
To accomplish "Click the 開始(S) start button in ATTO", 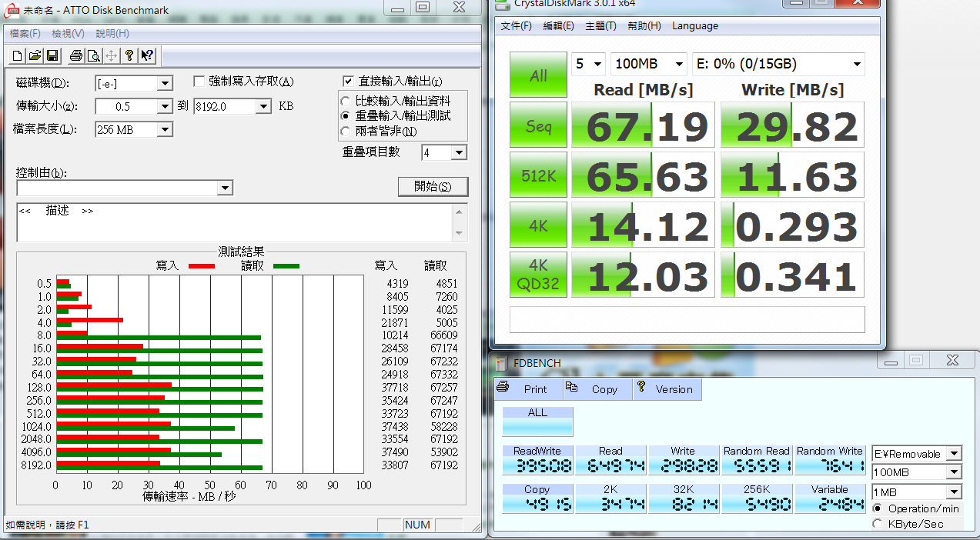I will (x=433, y=186).
